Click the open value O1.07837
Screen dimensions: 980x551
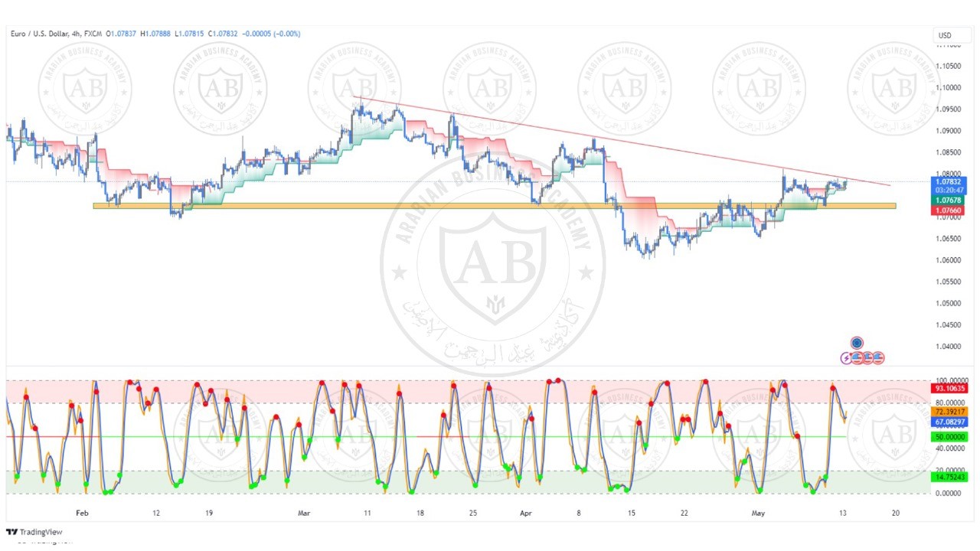(x=121, y=34)
